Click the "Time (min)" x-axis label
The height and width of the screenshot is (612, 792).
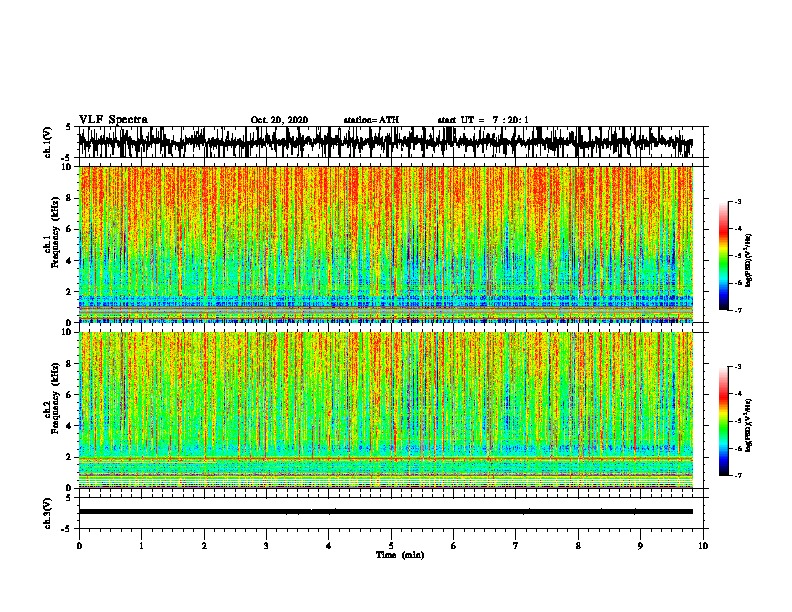(x=400, y=555)
